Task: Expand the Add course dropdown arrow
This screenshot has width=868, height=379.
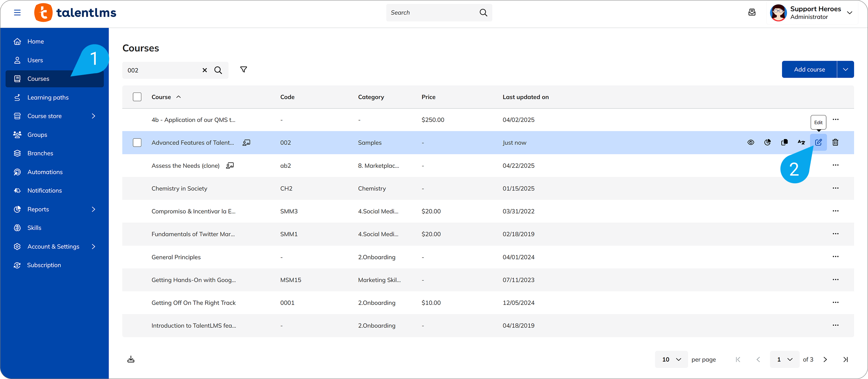Action: tap(845, 69)
